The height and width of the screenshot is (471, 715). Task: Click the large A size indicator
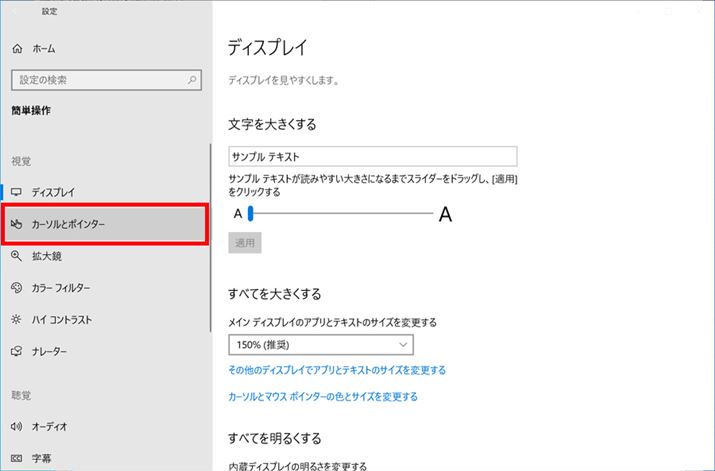(445, 214)
